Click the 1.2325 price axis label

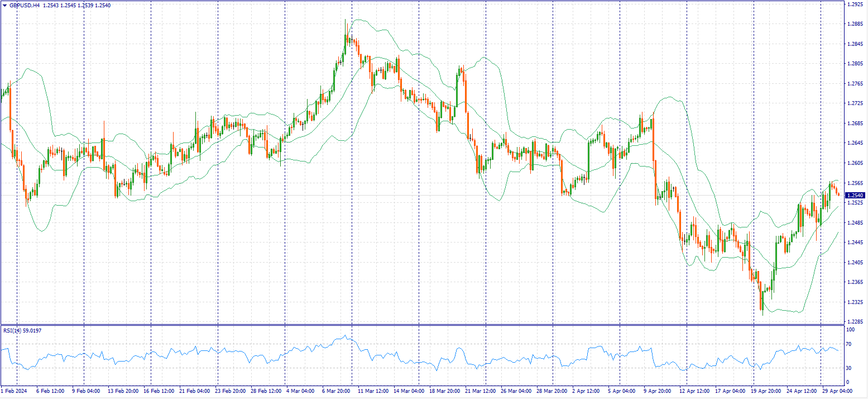[855, 302]
